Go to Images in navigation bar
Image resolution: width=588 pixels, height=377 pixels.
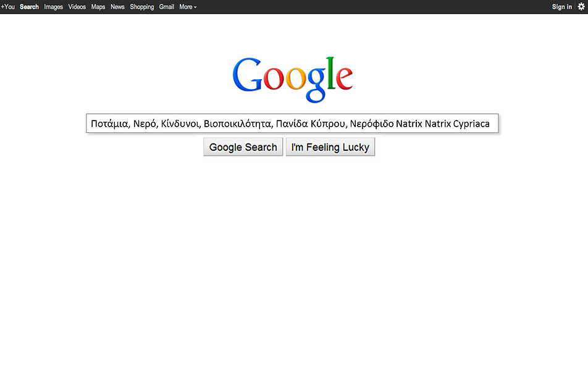click(53, 7)
